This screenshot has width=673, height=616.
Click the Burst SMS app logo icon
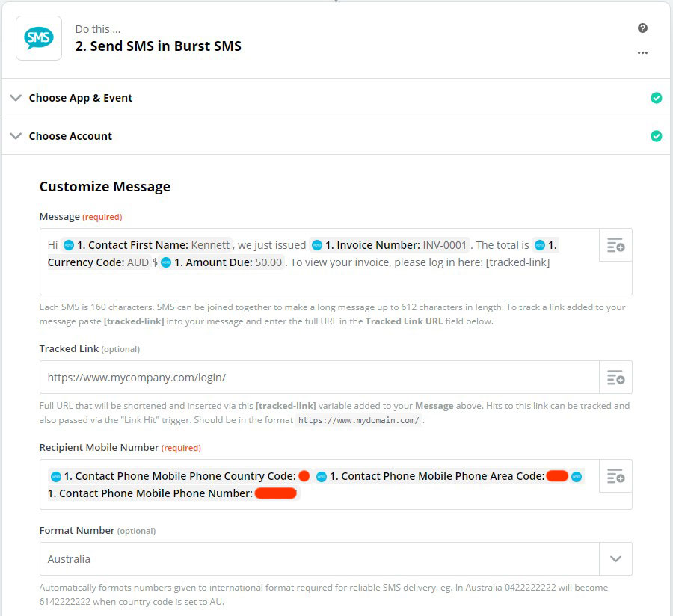39,38
